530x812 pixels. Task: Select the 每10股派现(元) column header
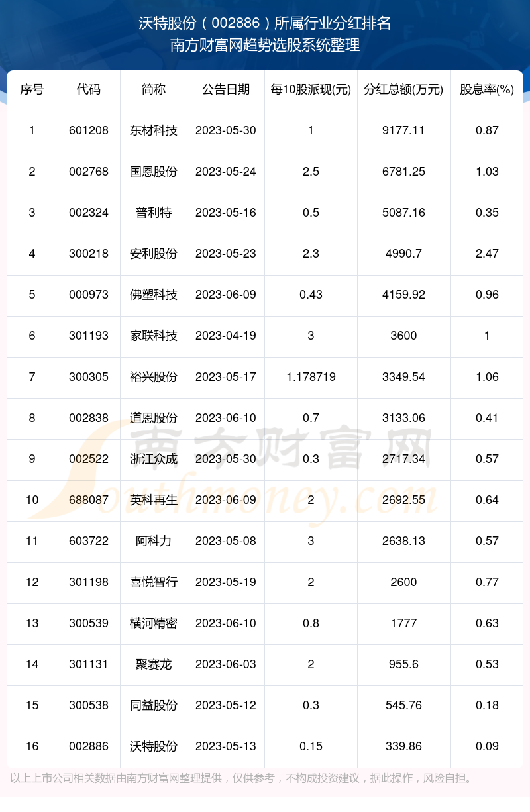click(311, 89)
